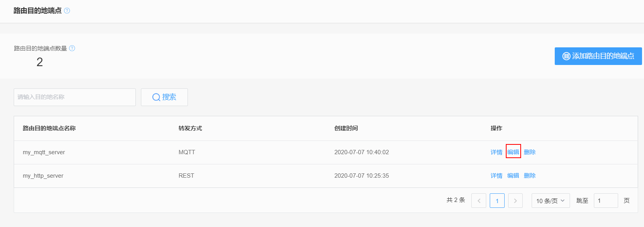The height and width of the screenshot is (227, 644).
Task: Click help icon beside 路由目的地端点 title
Action: [67, 11]
